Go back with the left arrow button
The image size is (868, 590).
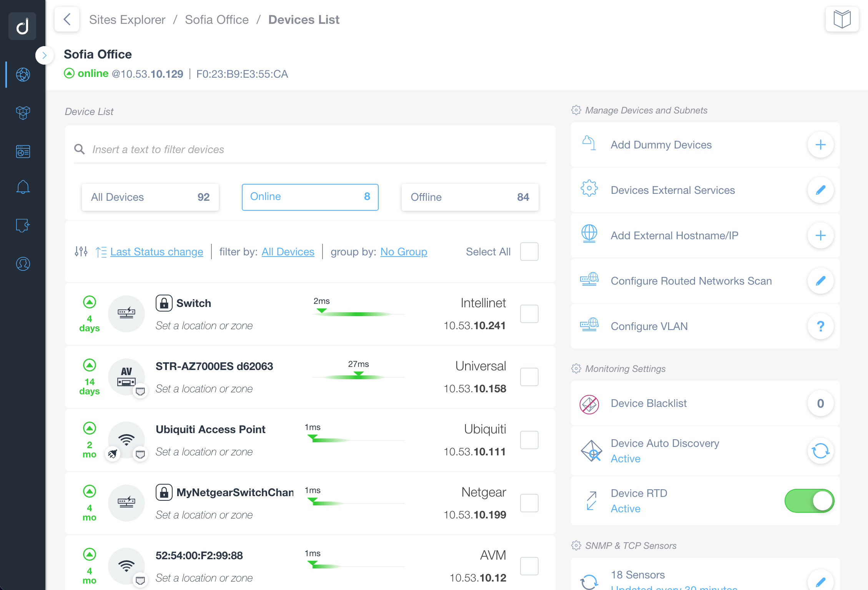(x=67, y=19)
